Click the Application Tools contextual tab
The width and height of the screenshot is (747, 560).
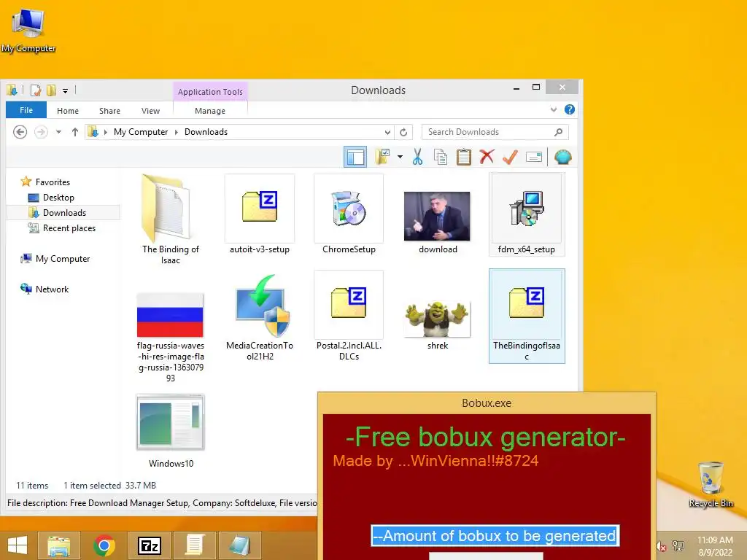tap(210, 91)
